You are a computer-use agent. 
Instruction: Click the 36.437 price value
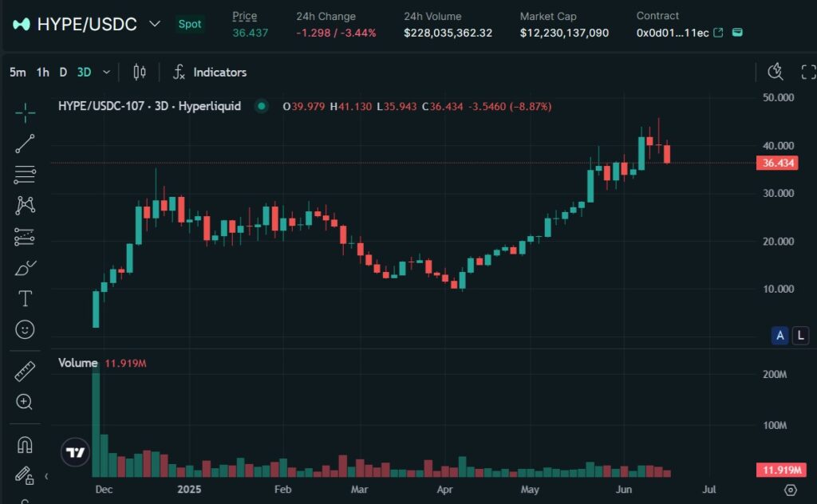(x=250, y=33)
